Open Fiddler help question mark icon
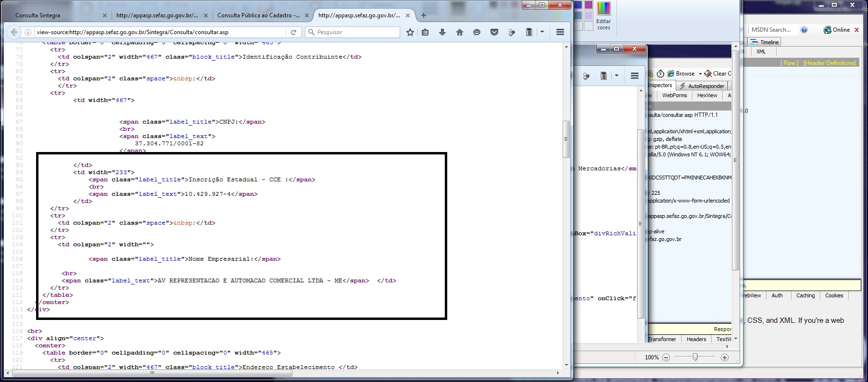Screen dimensions: 868x382 click(804, 30)
